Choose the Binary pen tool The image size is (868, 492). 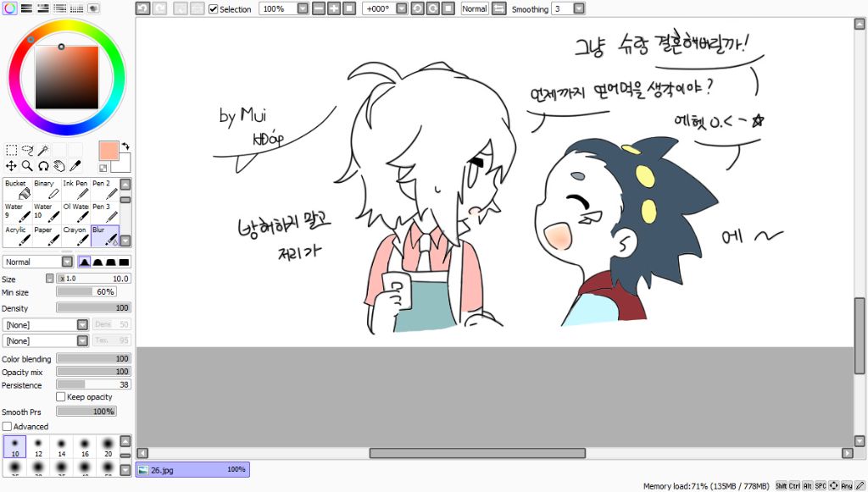[47, 189]
